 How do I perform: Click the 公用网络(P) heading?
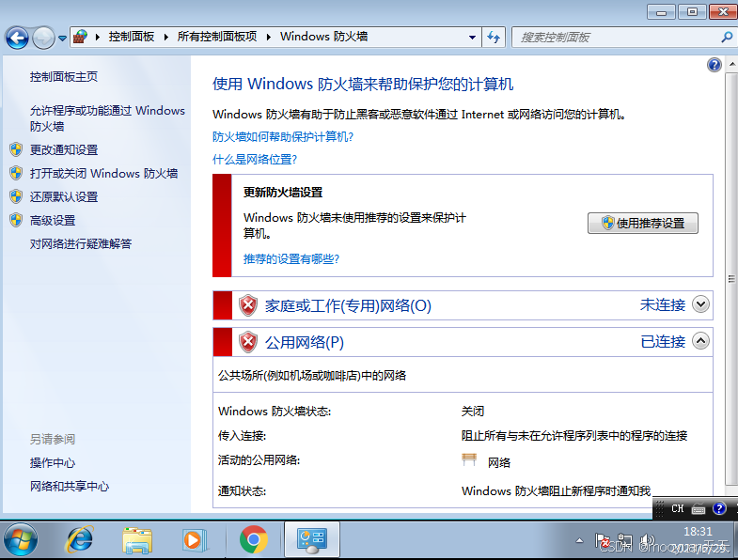pyautogui.click(x=304, y=343)
